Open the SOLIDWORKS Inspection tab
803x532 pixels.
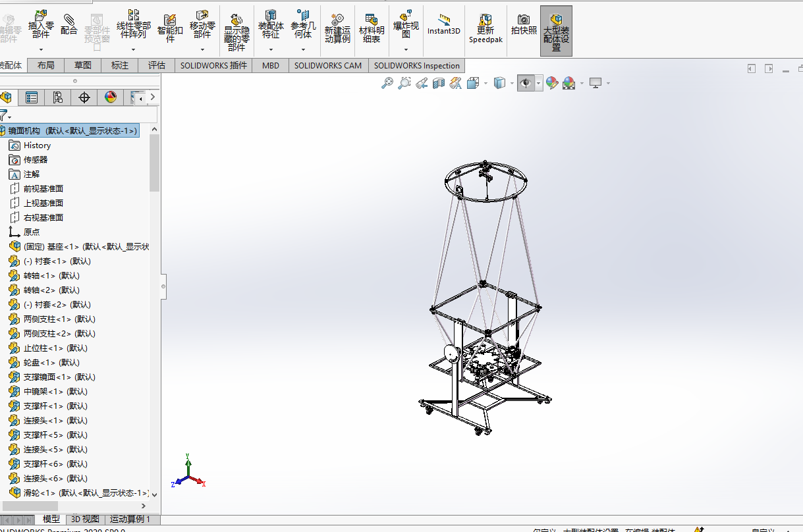(x=417, y=65)
